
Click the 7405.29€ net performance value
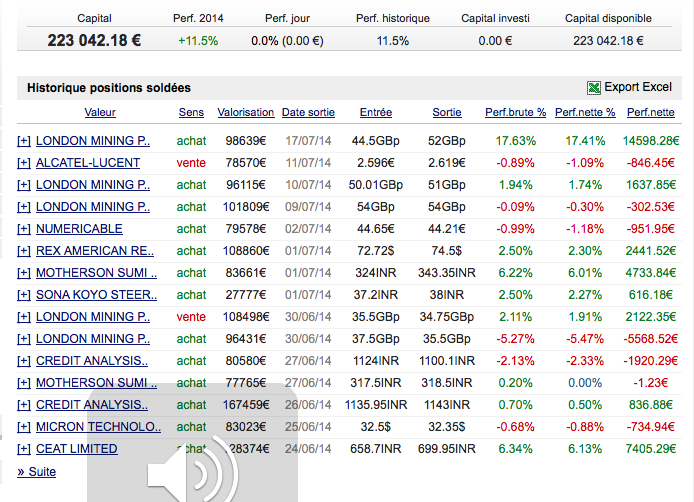651,449
